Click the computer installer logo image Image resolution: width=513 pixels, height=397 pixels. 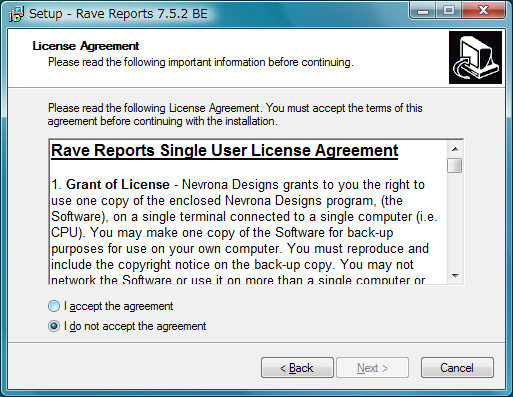click(x=475, y=57)
